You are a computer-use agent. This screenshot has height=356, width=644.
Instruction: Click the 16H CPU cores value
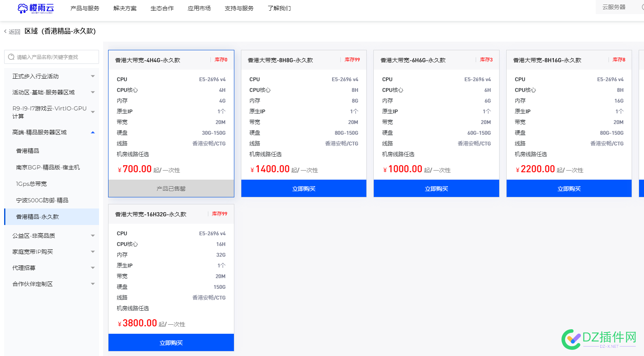[221, 244]
